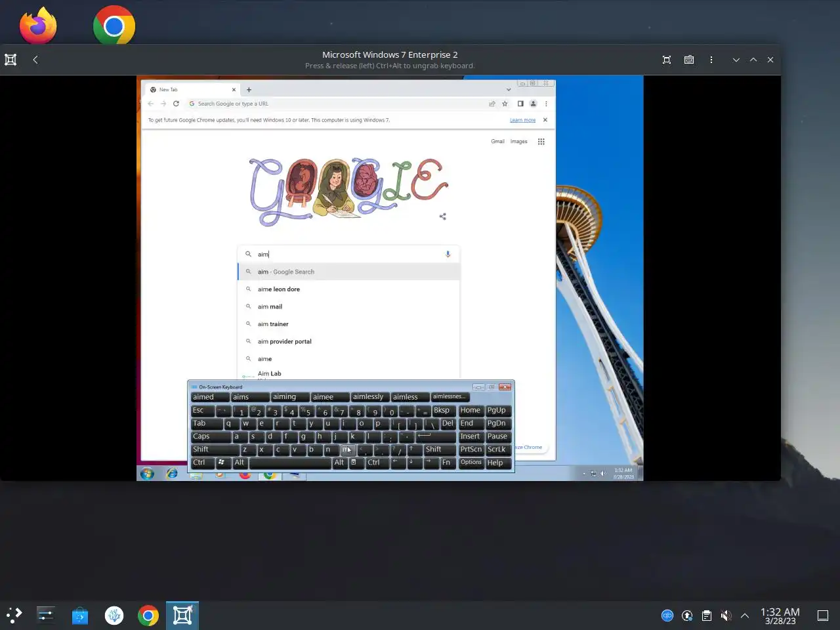Open the VM viewer three-dot menu

tap(711, 60)
